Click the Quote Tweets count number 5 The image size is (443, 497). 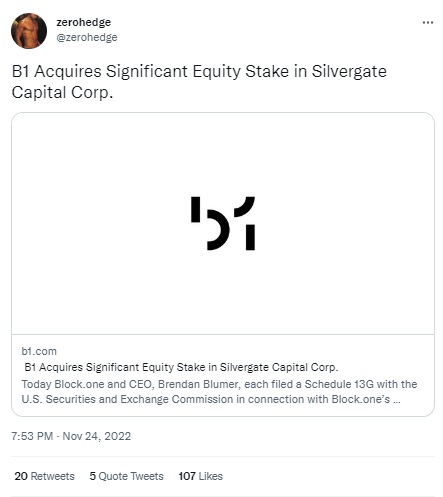[x=92, y=476]
